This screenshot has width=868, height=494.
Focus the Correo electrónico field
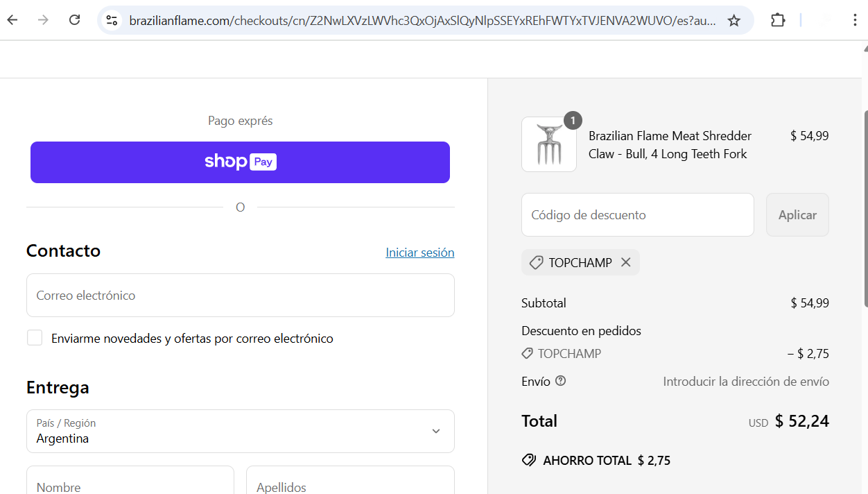(x=241, y=295)
